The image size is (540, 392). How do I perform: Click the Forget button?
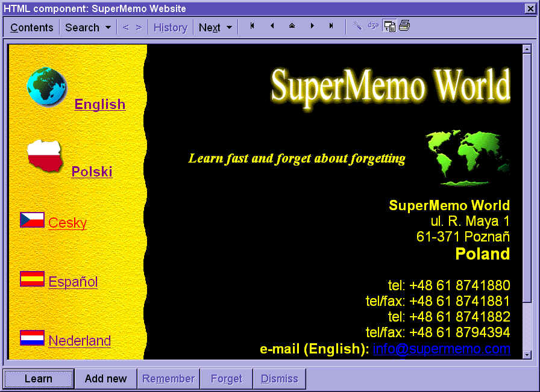coord(226,379)
